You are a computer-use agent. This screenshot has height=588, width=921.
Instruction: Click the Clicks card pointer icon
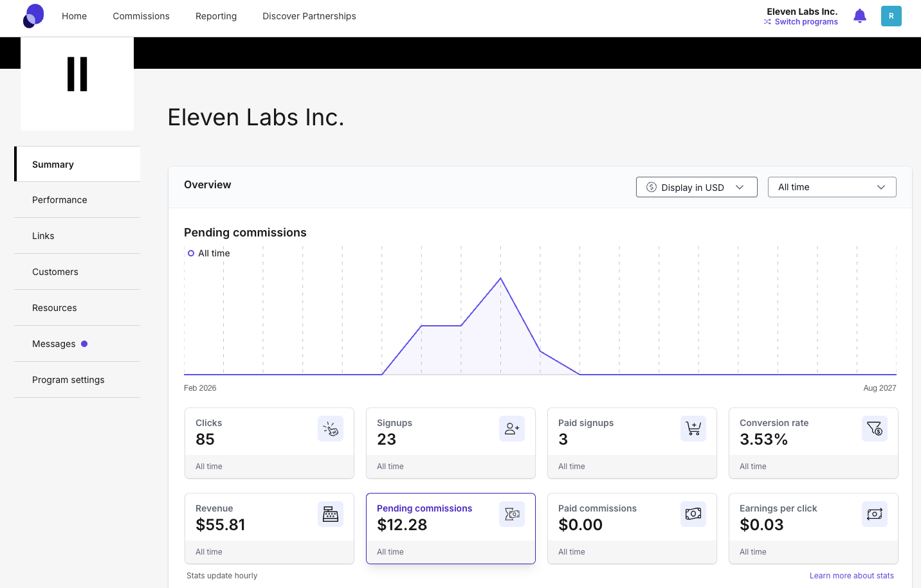(331, 429)
